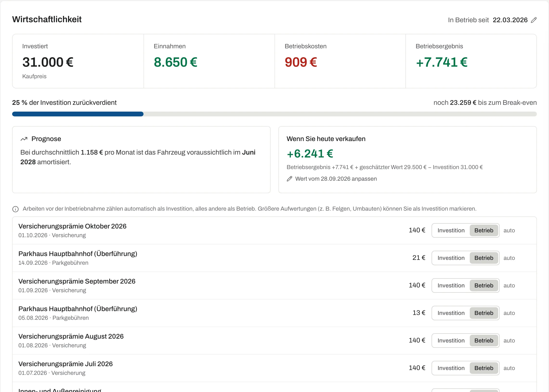Choose Betrieb for the Parkhaus entry of 14.09.2026
Image resolution: width=549 pixels, height=392 pixels.
[x=484, y=258]
